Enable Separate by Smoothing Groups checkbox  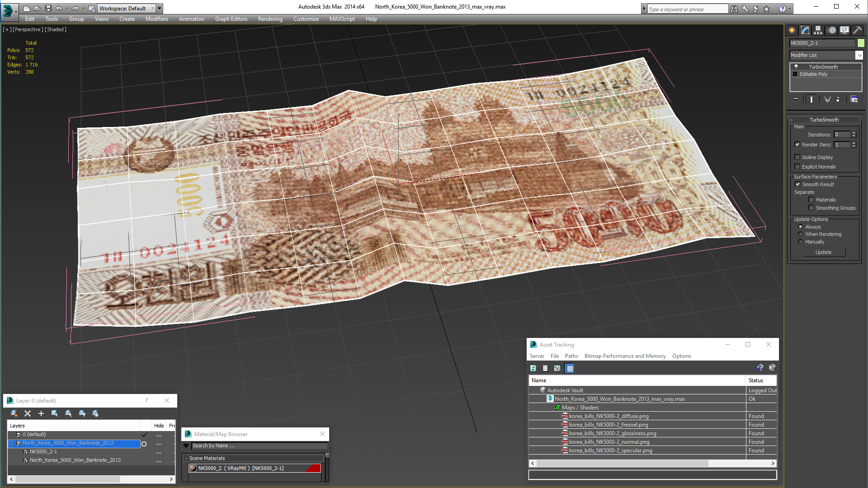pos(811,208)
